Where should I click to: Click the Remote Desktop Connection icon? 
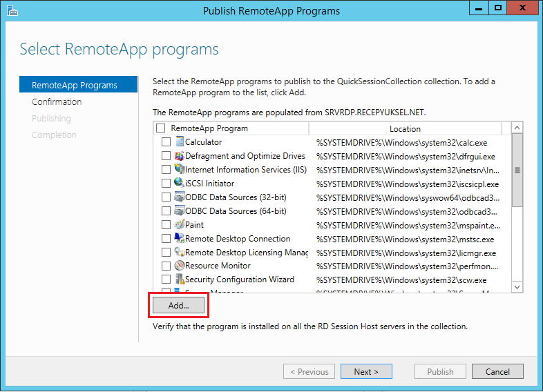180,238
